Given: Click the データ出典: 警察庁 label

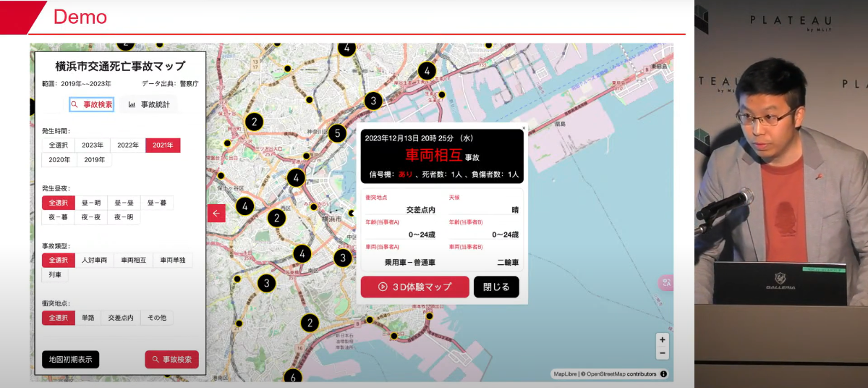Looking at the screenshot, I should coord(170,84).
